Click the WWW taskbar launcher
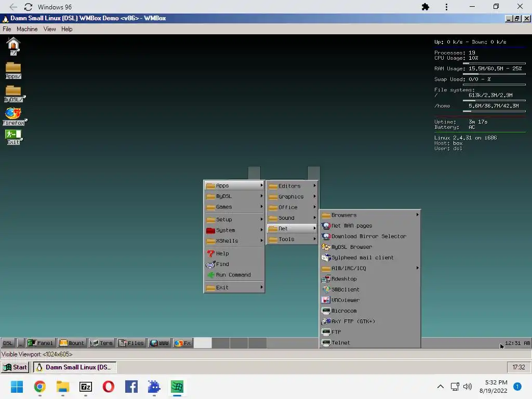Image resolution: width=532 pixels, height=399 pixels. point(159,343)
